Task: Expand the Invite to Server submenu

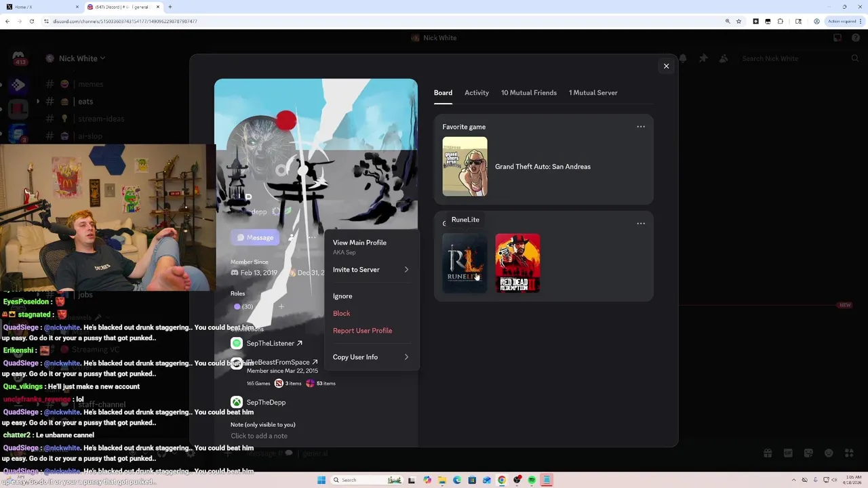Action: coord(371,270)
